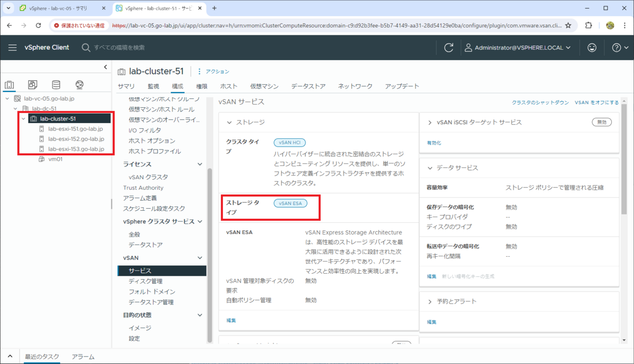Click 編集 link in 予約とアラート card
Image resolution: width=634 pixels, height=364 pixels.
(432, 322)
